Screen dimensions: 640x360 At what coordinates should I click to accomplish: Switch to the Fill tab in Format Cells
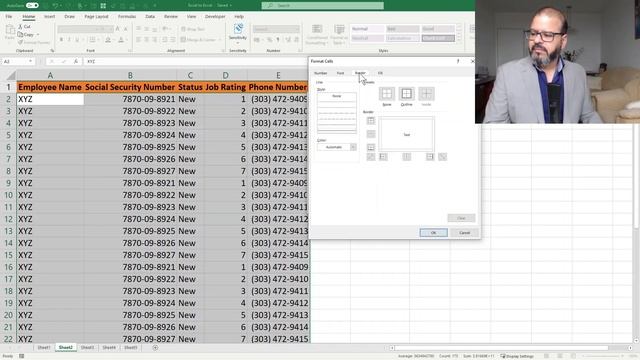pos(380,73)
